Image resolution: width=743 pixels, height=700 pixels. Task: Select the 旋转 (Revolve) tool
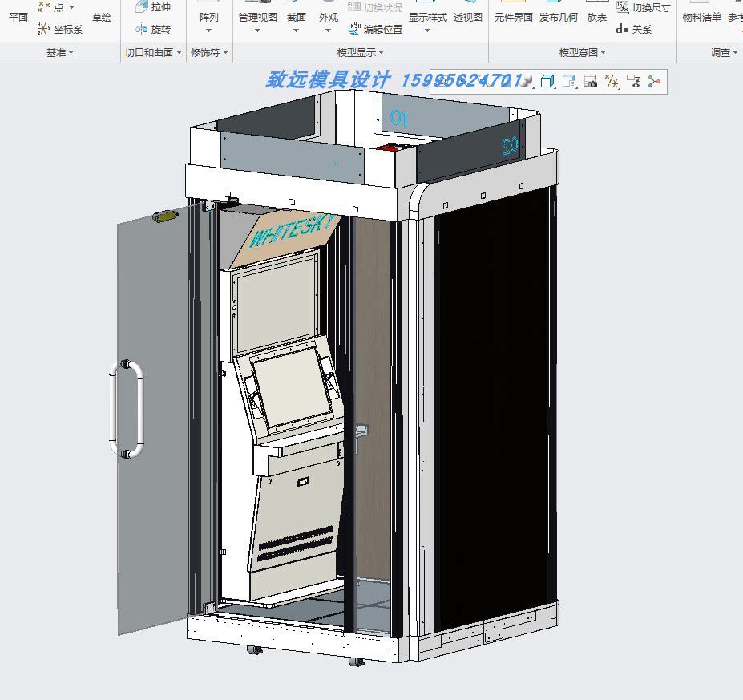[x=153, y=30]
